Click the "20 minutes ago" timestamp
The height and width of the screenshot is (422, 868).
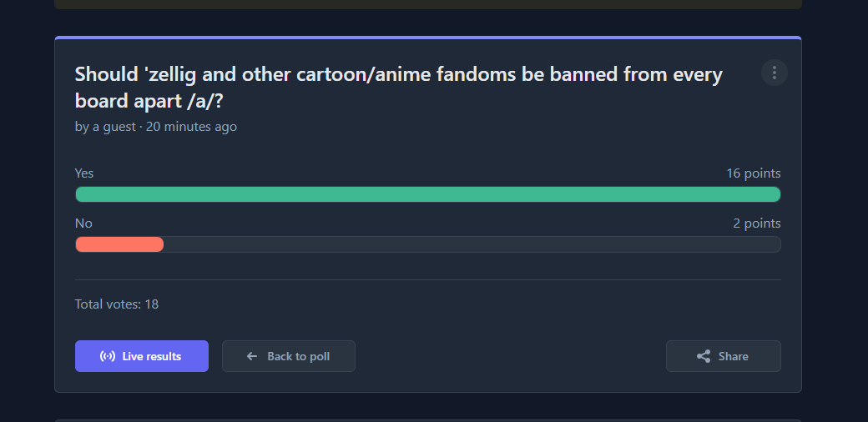(x=191, y=127)
